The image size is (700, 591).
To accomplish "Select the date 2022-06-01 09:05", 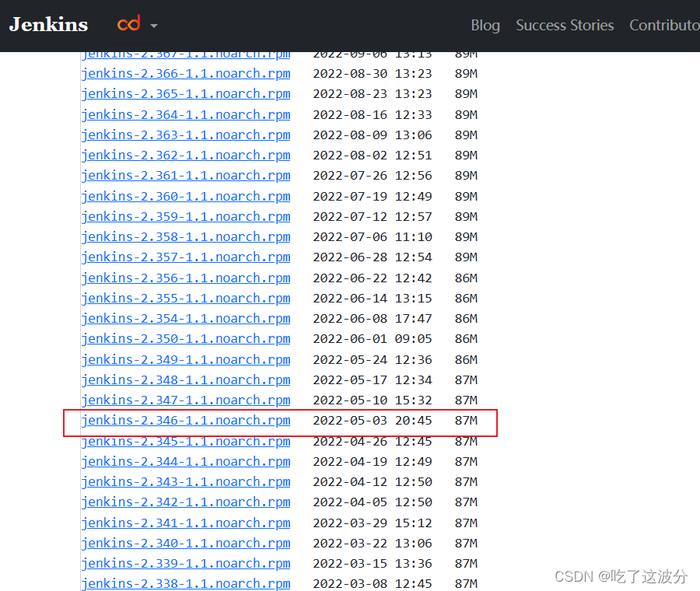I will click(373, 339).
